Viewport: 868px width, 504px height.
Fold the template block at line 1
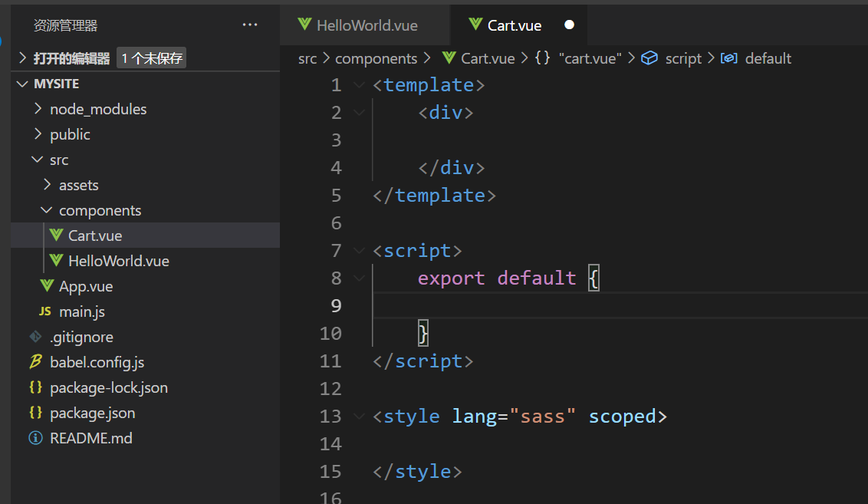[359, 85]
